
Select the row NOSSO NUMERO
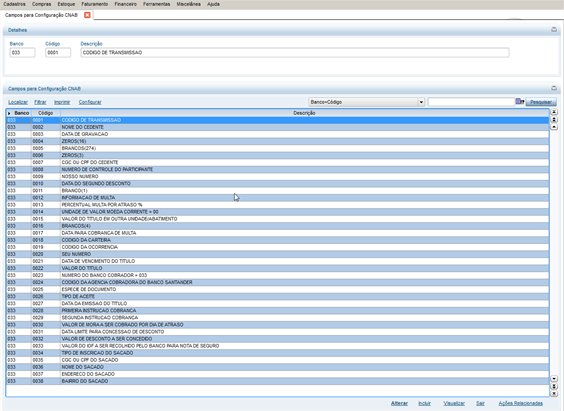click(277, 177)
